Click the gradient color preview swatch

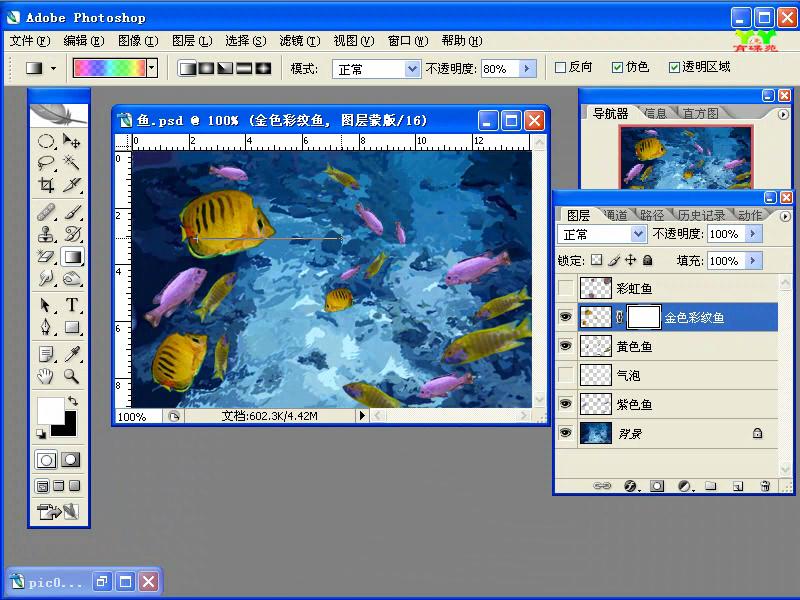tap(109, 68)
